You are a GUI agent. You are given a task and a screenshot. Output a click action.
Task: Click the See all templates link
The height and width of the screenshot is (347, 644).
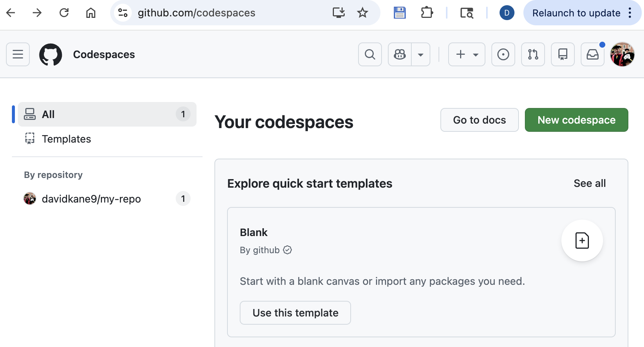[x=589, y=183]
